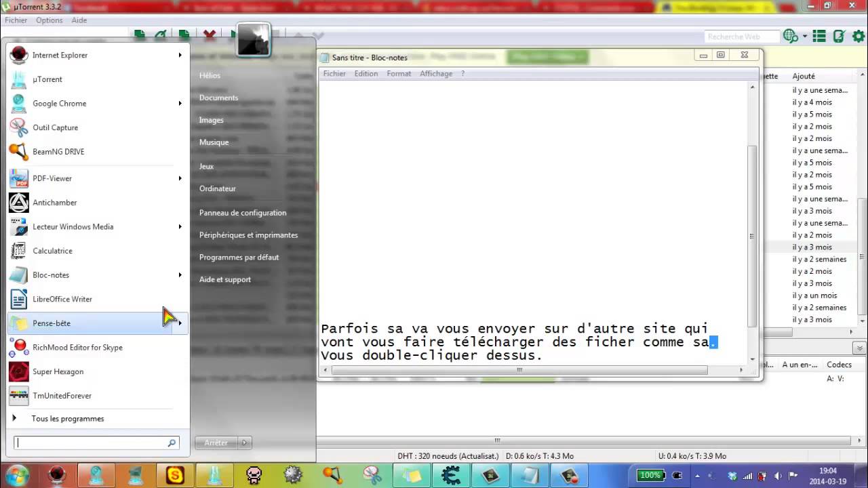The width and height of the screenshot is (868, 488).
Task: Show hidden system tray icons arrow
Action: tap(696, 476)
